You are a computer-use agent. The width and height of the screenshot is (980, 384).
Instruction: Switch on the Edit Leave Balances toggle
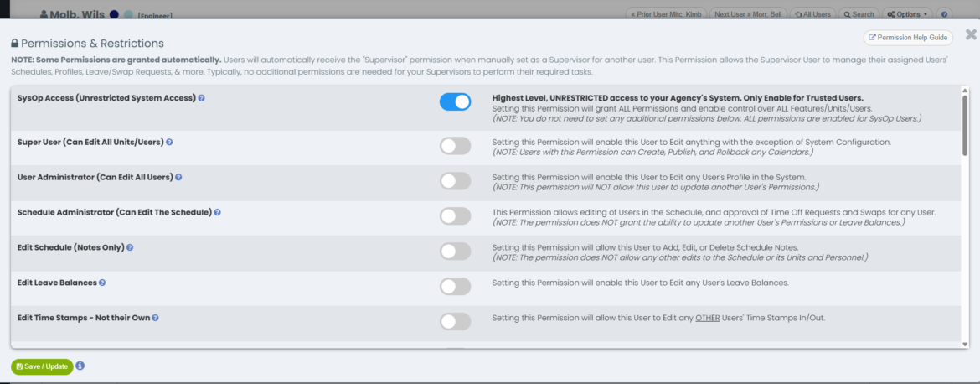click(x=455, y=287)
